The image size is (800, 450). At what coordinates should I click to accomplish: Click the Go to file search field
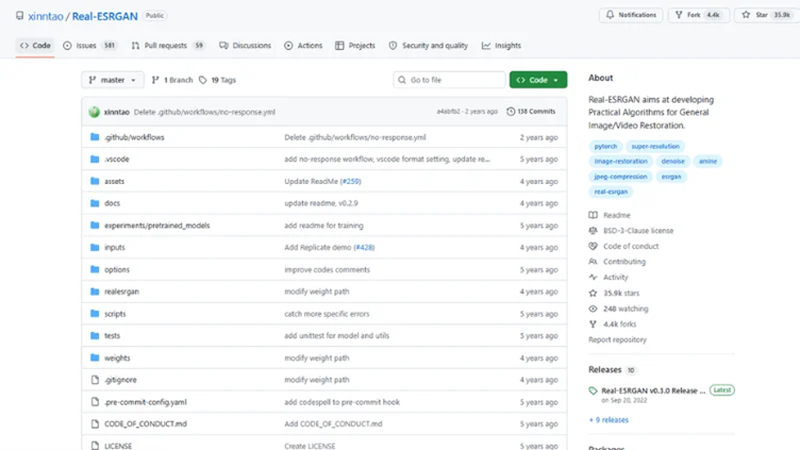[x=449, y=80]
